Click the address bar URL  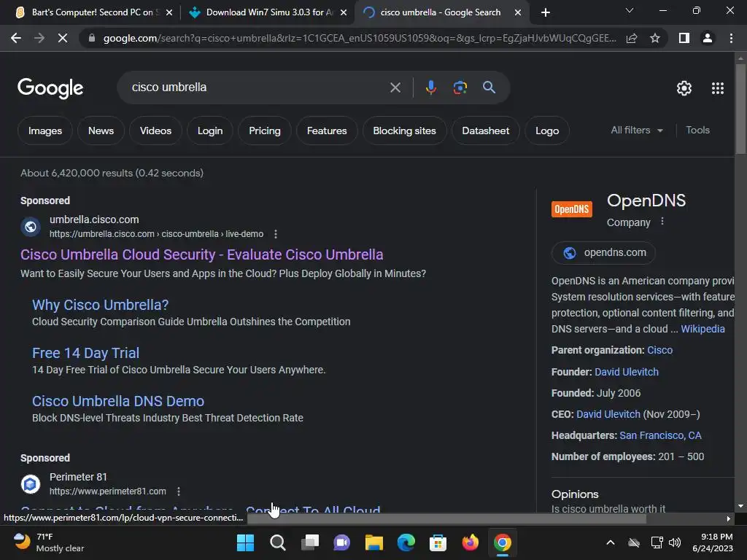coord(360,38)
